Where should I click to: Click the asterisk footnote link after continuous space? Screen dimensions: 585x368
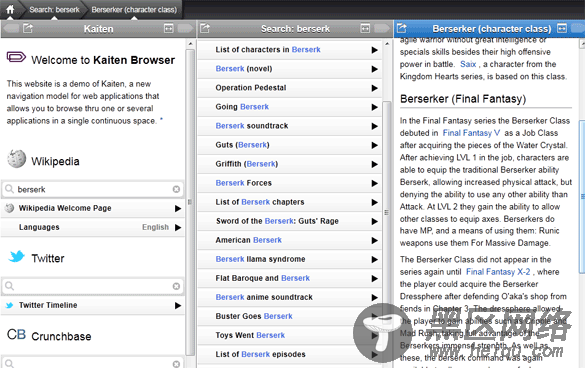[x=162, y=119]
